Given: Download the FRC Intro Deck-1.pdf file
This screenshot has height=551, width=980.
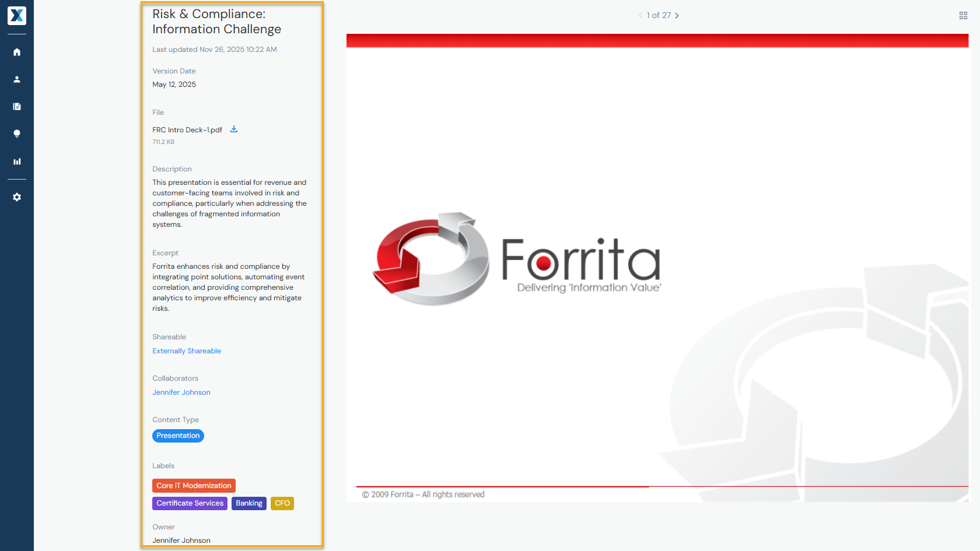Looking at the screenshot, I should [234, 129].
